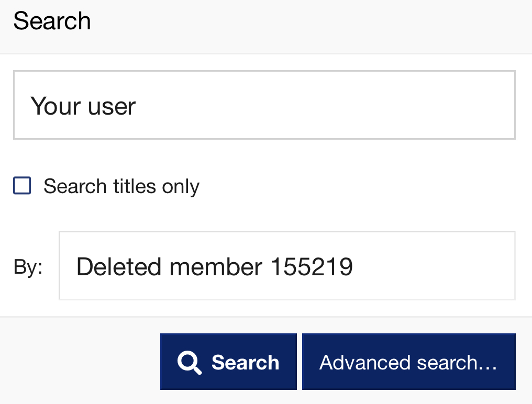The width and height of the screenshot is (532, 404).
Task: Click the 'Deleted member 155219' text
Action: pos(214,267)
